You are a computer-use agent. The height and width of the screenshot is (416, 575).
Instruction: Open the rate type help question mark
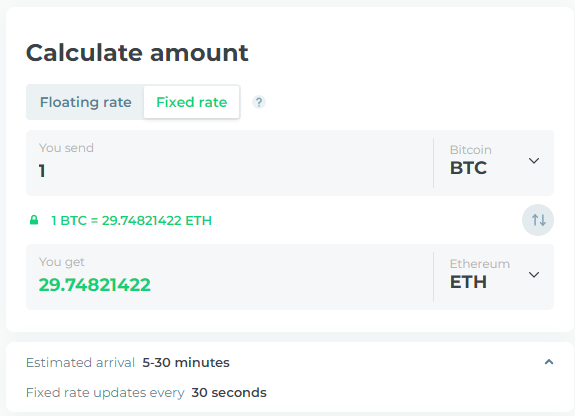pyautogui.click(x=259, y=102)
